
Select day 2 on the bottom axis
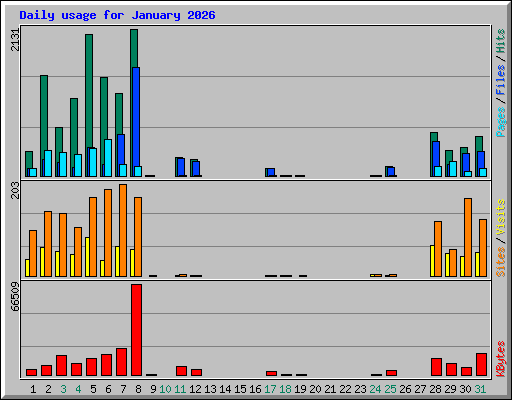[x=48, y=389]
